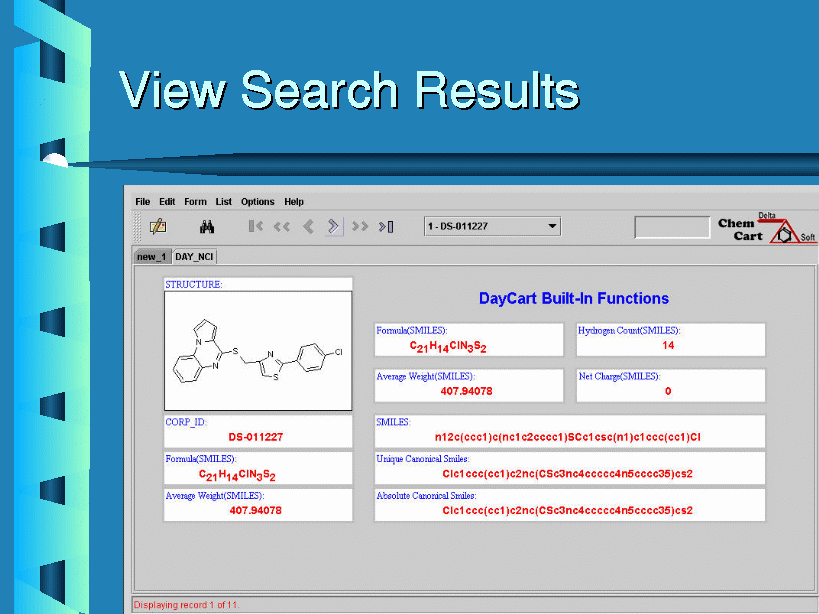Image resolution: width=819 pixels, height=614 pixels.
Task: Open the Options menu
Action: coord(258,202)
